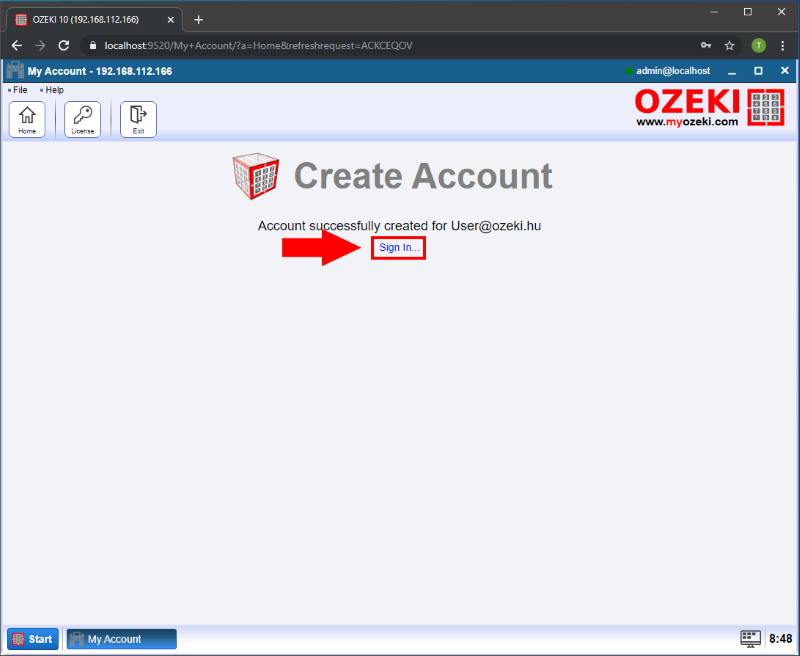
Task: Click the My Account title bar icon
Action: coord(15,71)
